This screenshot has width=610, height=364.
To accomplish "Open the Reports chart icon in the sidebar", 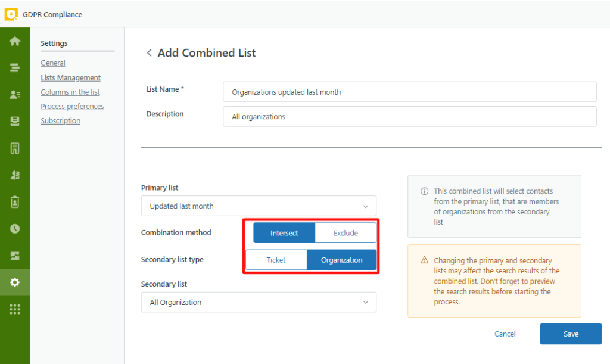I will (15, 255).
